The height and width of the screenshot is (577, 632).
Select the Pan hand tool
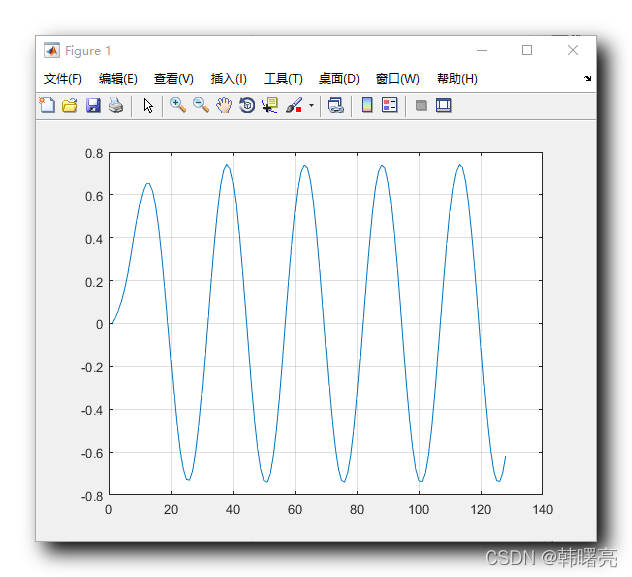224,106
